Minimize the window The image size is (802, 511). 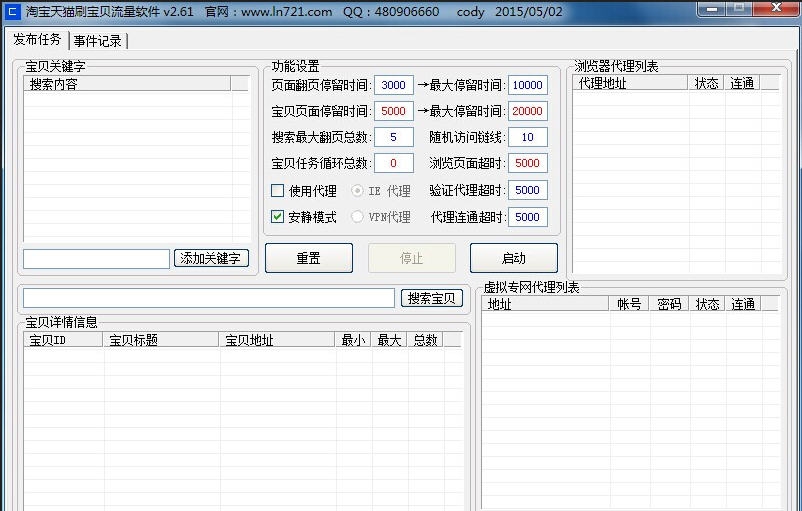(713, 9)
